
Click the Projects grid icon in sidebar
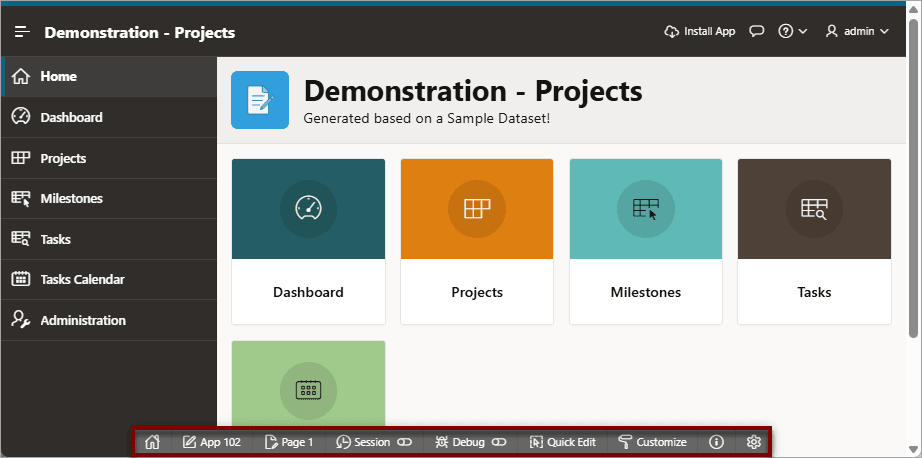[x=21, y=158]
